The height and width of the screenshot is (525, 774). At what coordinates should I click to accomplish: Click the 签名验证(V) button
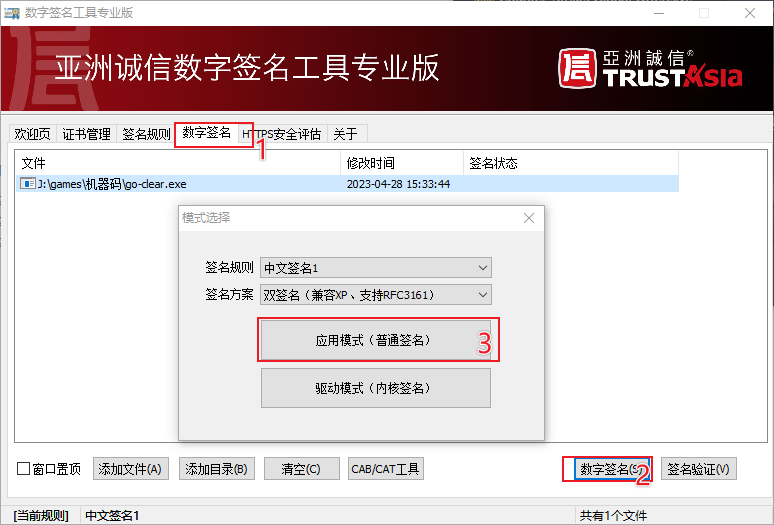[698, 469]
